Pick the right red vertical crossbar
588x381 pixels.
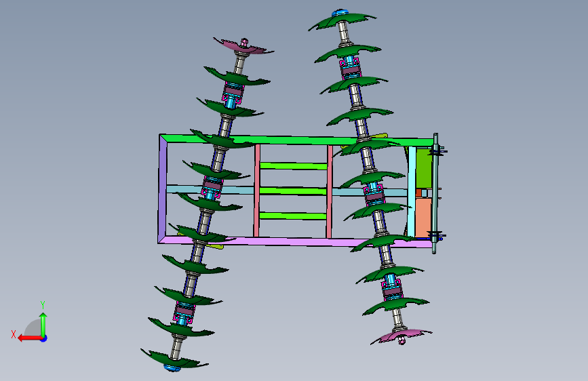330,192
